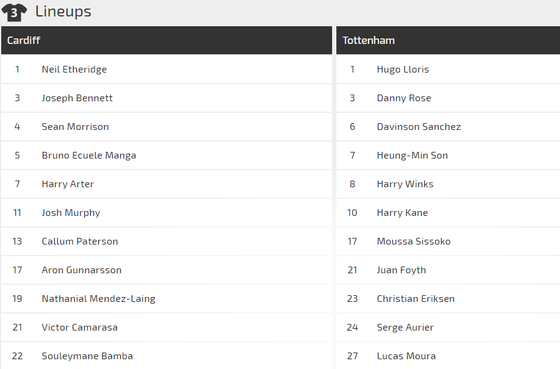The width and height of the screenshot is (560, 369).
Task: Open the Lineups section heading
Action: [x=63, y=11]
